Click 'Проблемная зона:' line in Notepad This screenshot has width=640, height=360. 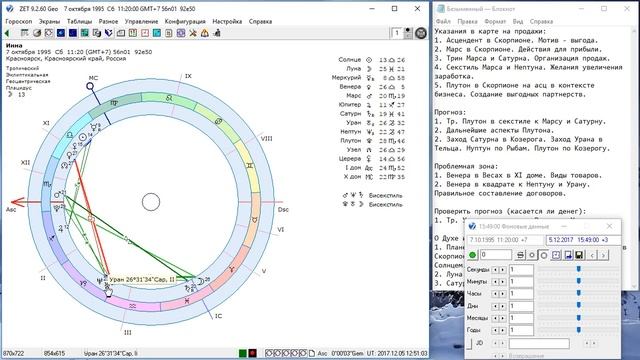[x=466, y=166]
